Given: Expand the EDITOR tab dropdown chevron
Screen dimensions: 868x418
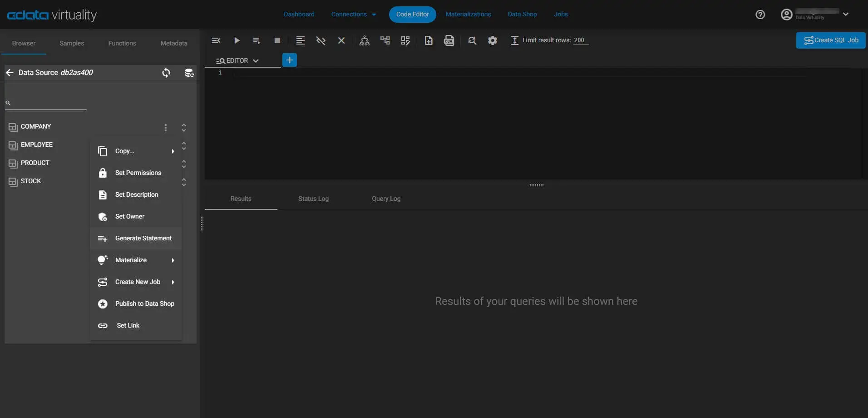Looking at the screenshot, I should [x=256, y=60].
